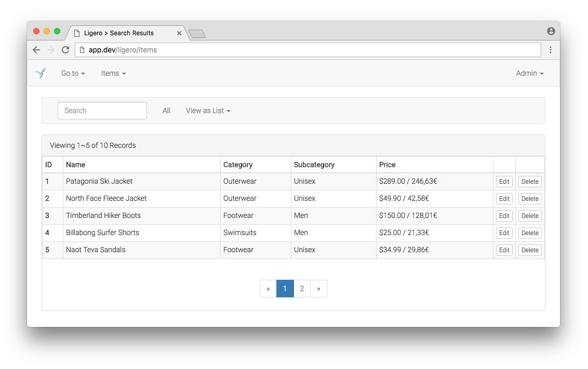Click the Search input field
Viewport: 588px width, 369px height.
[x=102, y=111]
